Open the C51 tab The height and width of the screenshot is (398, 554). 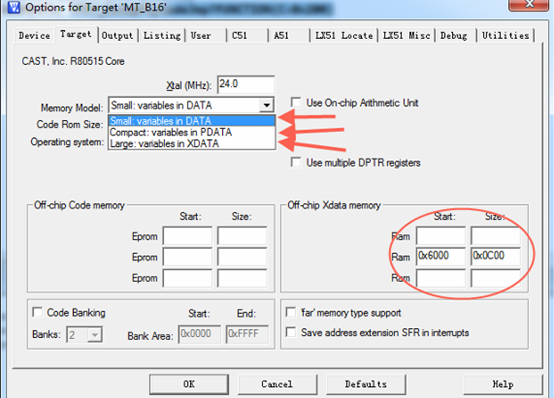click(x=239, y=36)
